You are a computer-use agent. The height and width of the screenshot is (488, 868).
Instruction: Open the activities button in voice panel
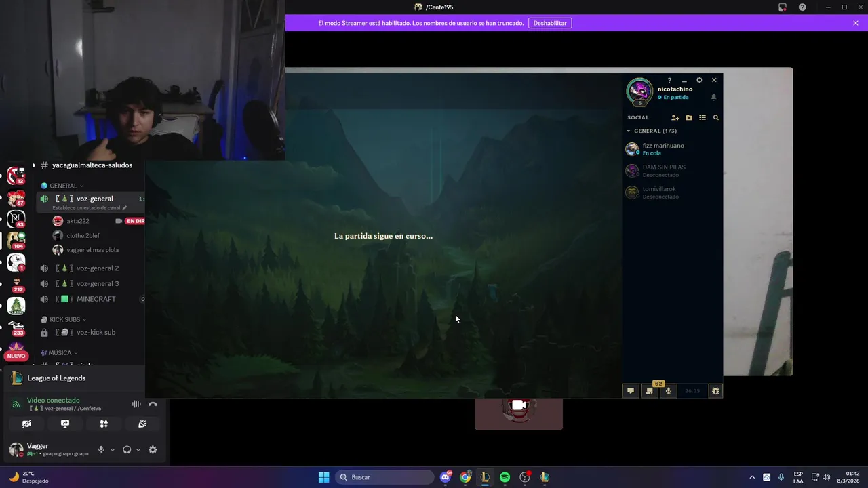(x=104, y=424)
